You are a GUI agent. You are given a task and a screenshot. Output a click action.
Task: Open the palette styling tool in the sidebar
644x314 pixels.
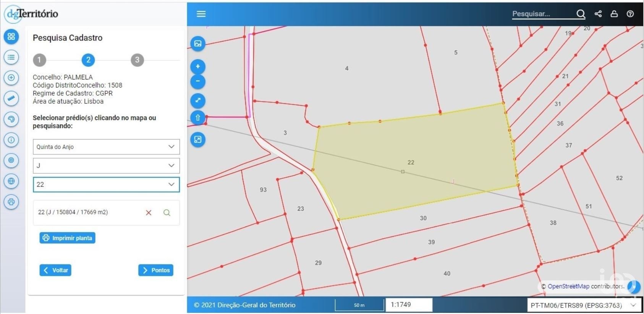pos(11,119)
